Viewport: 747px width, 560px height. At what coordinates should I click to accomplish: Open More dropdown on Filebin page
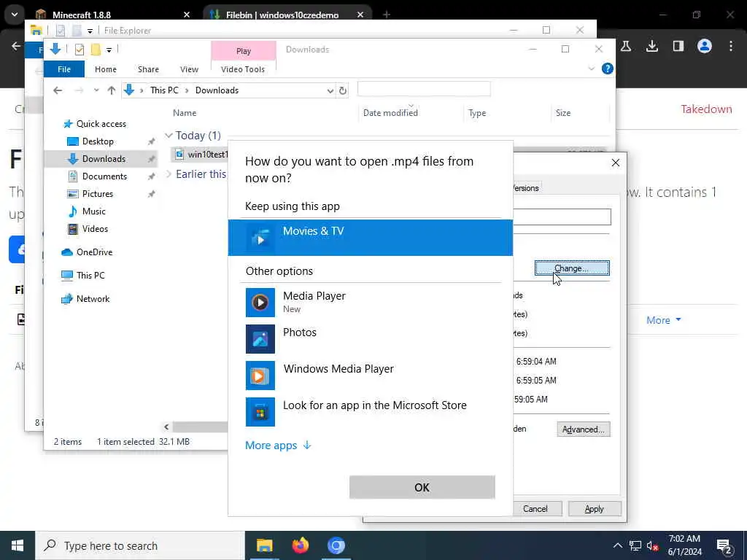coord(663,321)
